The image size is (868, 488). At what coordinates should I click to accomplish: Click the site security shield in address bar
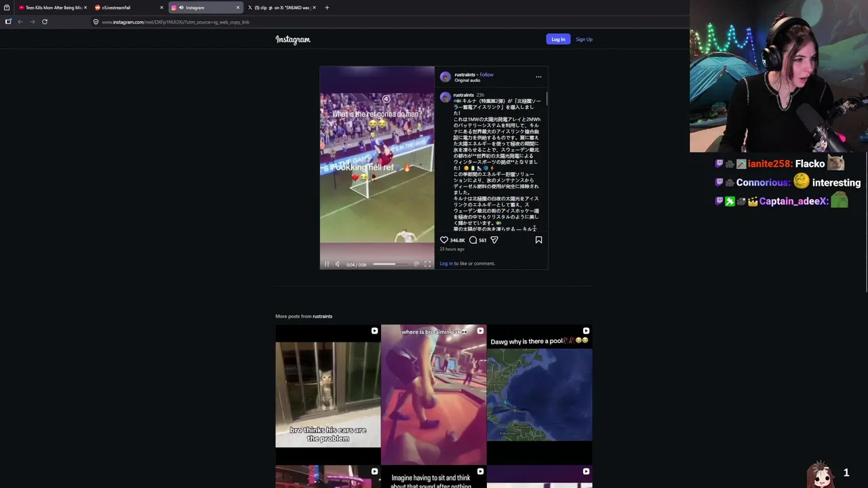point(96,22)
